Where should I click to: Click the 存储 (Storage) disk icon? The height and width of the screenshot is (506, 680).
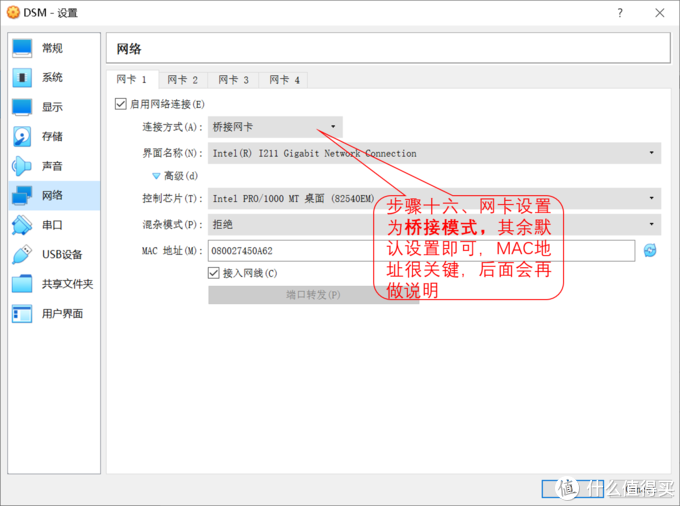coord(22,137)
